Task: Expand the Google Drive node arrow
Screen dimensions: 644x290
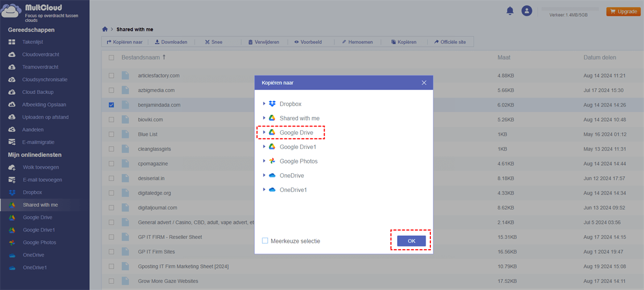Action: tap(264, 132)
